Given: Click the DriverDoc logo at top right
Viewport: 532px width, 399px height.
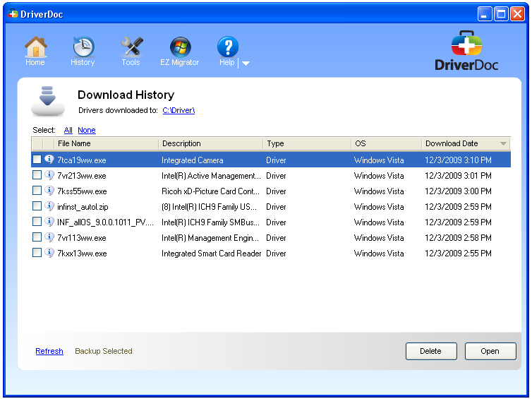Looking at the screenshot, I should 466,51.
